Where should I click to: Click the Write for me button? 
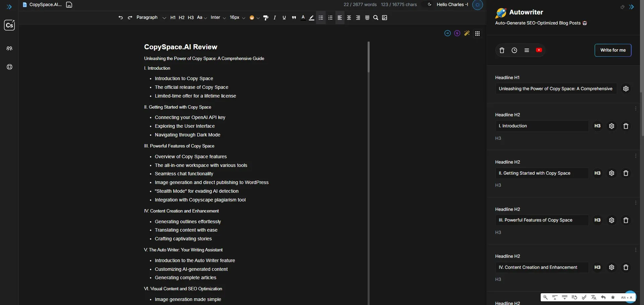click(x=613, y=50)
